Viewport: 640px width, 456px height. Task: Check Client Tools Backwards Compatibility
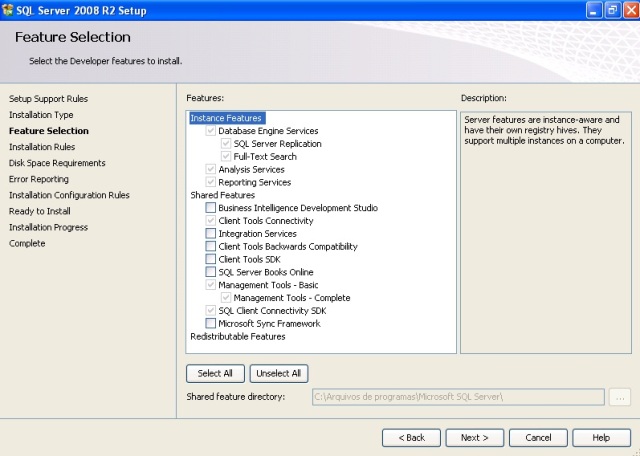[211, 247]
